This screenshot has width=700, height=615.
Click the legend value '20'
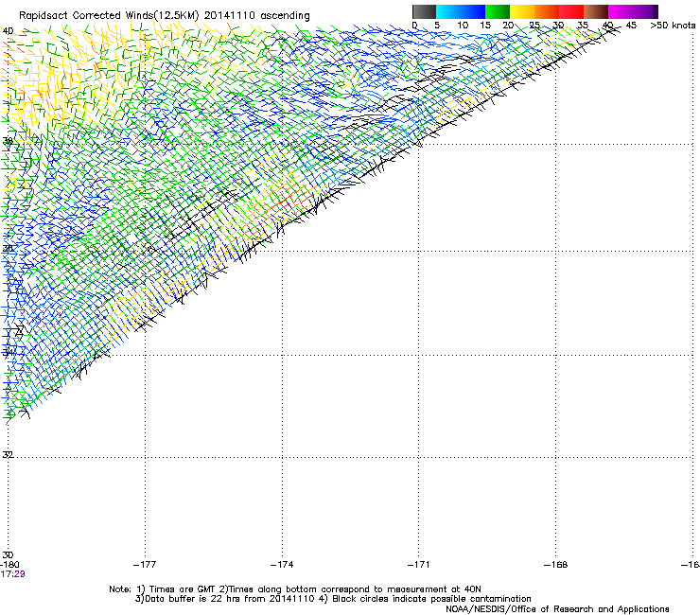pyautogui.click(x=508, y=25)
